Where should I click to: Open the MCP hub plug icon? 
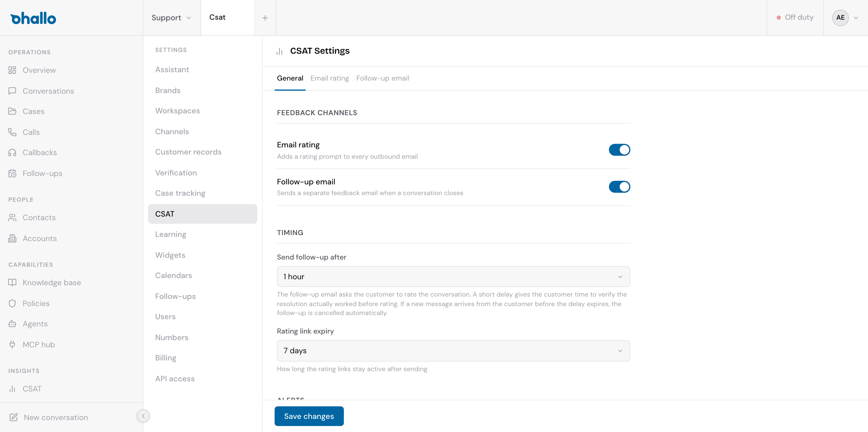pos(12,345)
